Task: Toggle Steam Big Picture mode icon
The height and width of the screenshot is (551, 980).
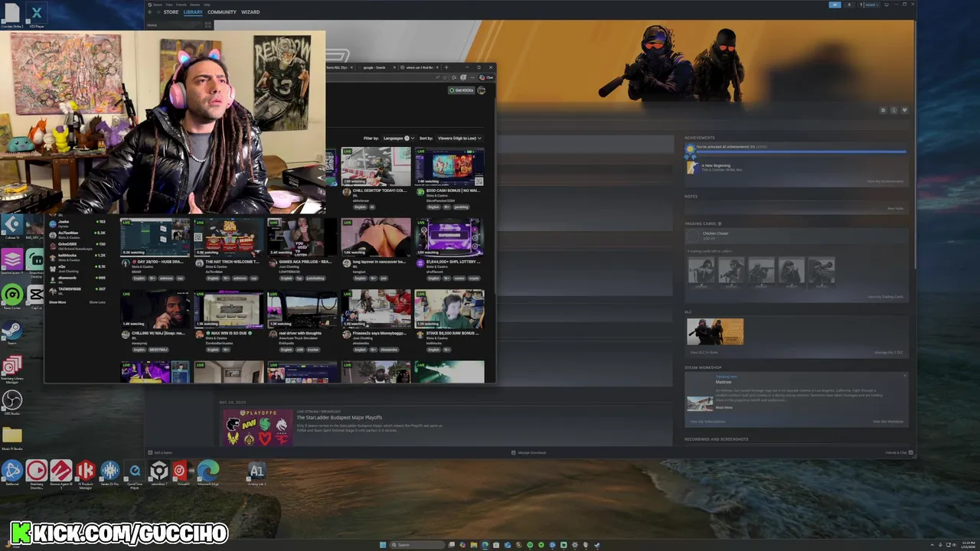Action: tap(887, 5)
